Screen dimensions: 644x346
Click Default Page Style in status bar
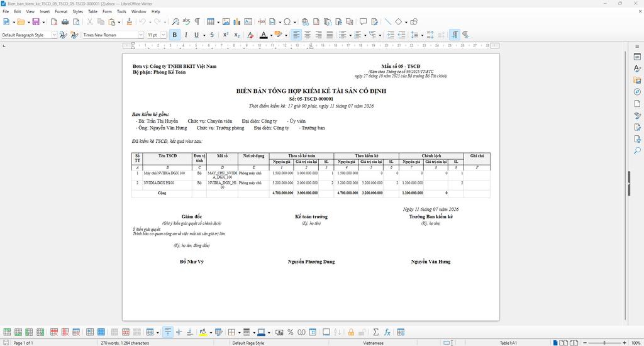pyautogui.click(x=248, y=343)
